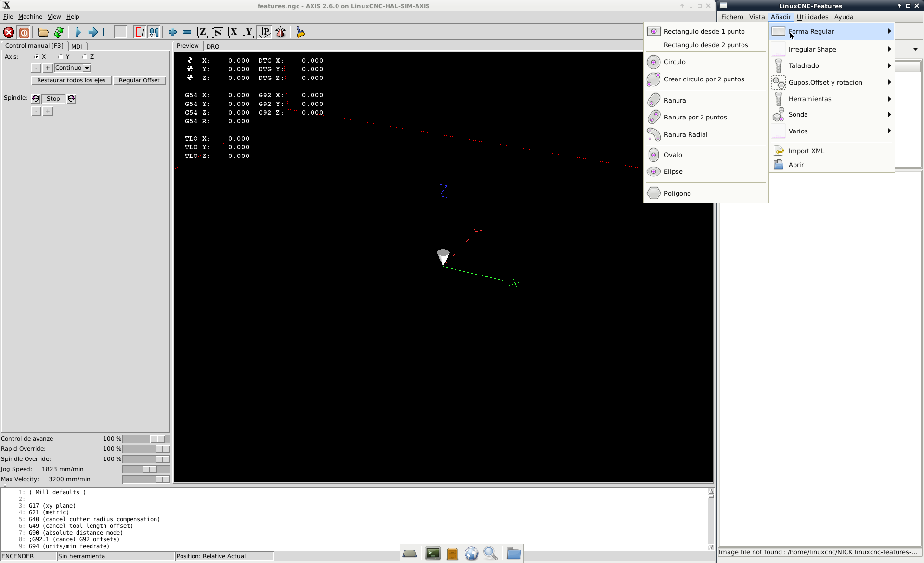Open the View menu in AXIS
The image size is (924, 563).
pyautogui.click(x=54, y=17)
